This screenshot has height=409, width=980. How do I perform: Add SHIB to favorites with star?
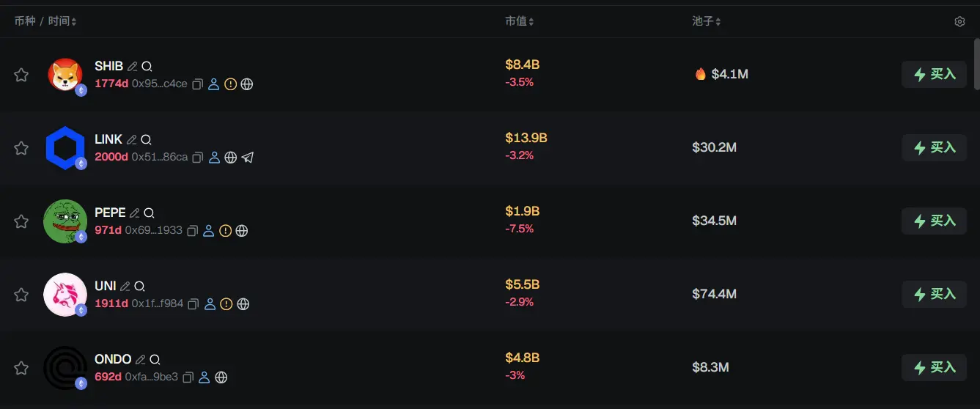[x=21, y=75]
